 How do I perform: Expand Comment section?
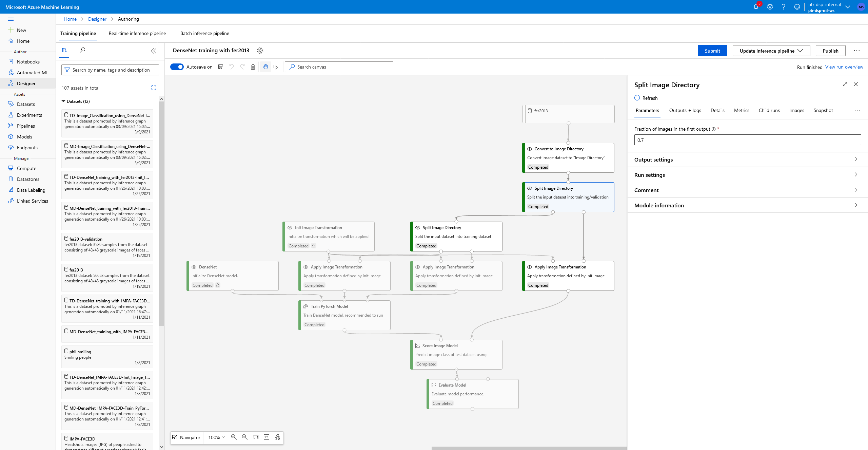(748, 190)
